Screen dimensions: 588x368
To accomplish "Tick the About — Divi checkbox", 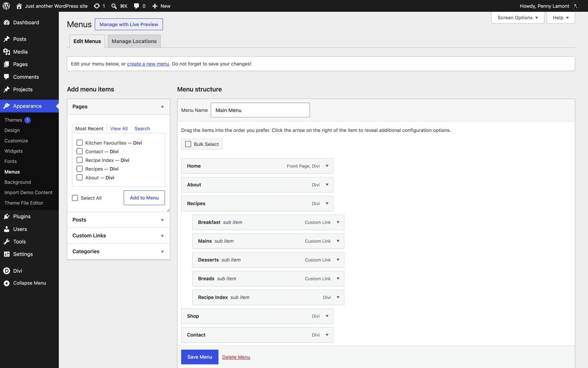I will click(79, 177).
